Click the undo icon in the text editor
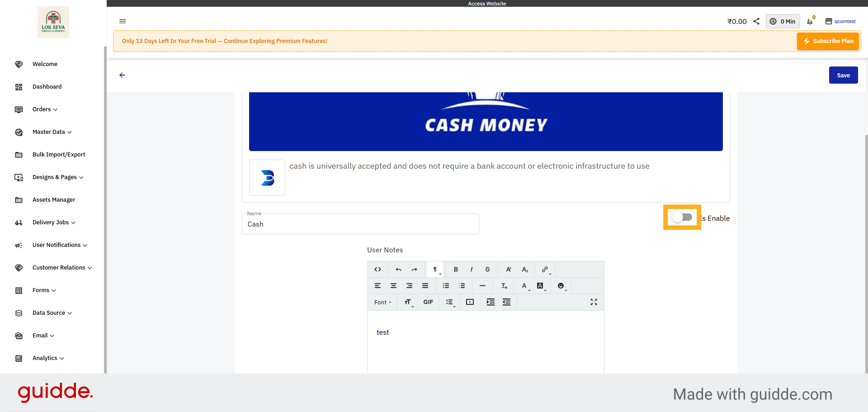Image resolution: width=868 pixels, height=412 pixels. point(398,269)
